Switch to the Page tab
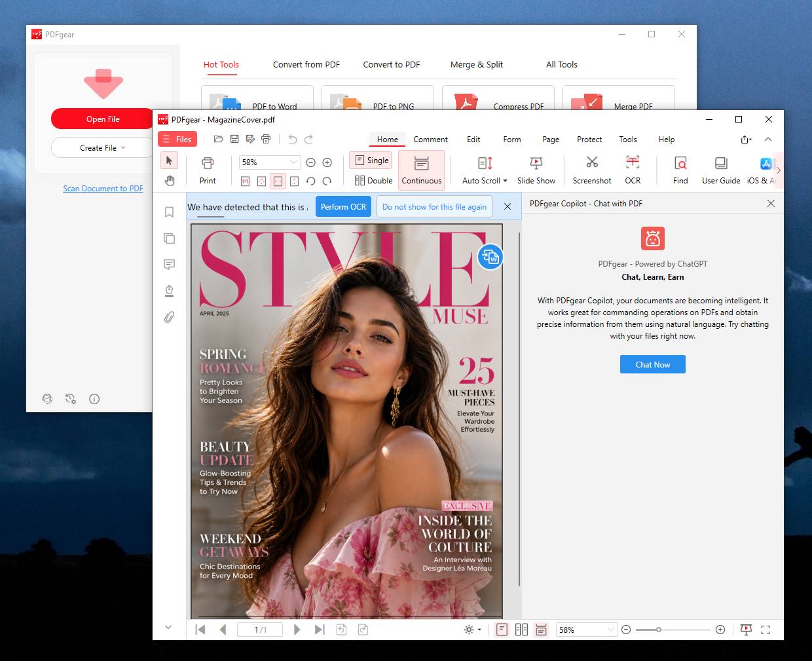Viewport: 812px width, 661px height. coord(551,140)
